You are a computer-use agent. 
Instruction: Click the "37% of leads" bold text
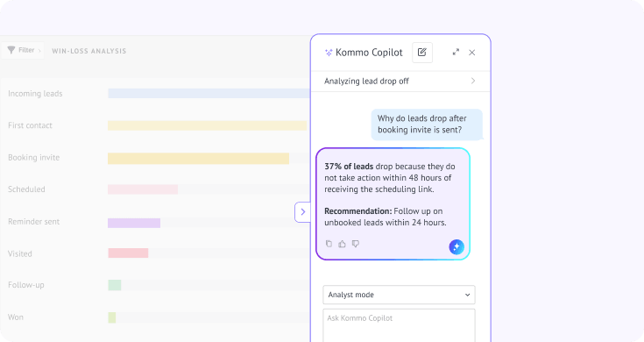(x=349, y=167)
